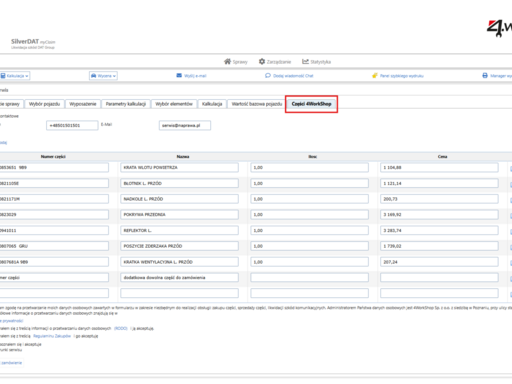Screen dimensions: 512x384
Task: Click the Numer części column header
Action: tap(53, 156)
